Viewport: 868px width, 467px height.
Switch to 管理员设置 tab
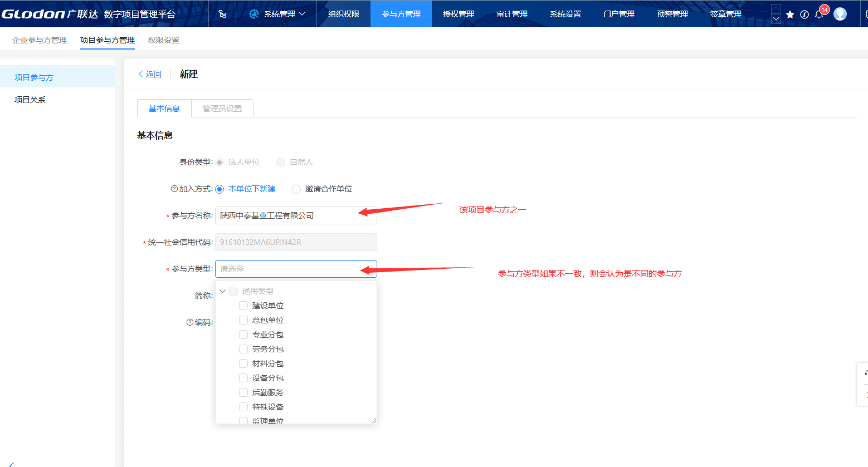(x=222, y=109)
